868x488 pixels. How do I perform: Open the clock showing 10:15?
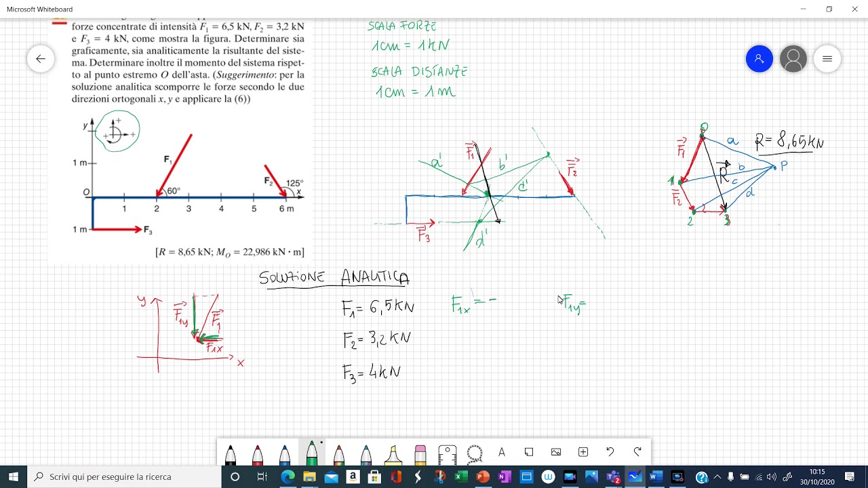[817, 477]
